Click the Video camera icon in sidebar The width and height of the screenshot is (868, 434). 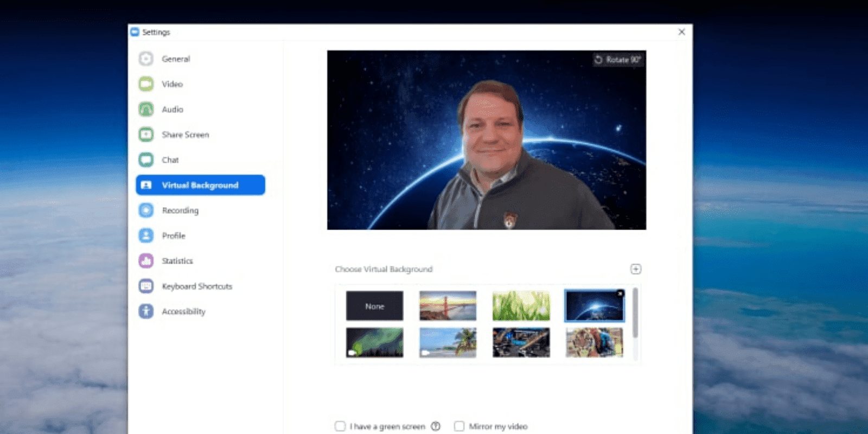tap(146, 84)
